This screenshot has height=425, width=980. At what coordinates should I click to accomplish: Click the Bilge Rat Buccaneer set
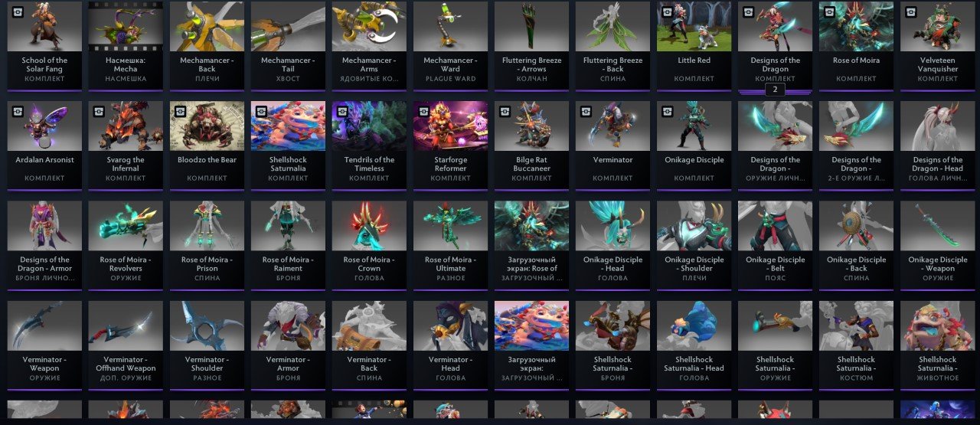pos(531,145)
